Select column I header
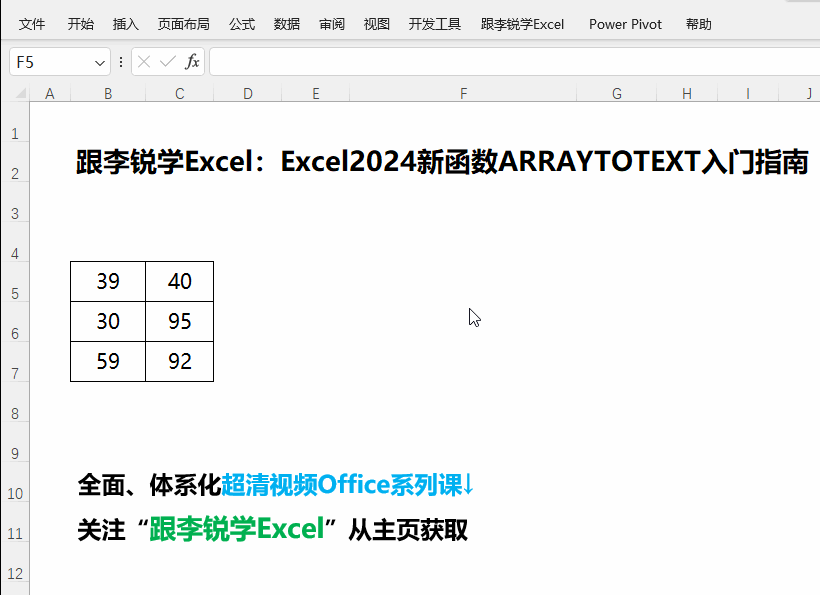Viewport: 820px width, 595px height. [748, 94]
